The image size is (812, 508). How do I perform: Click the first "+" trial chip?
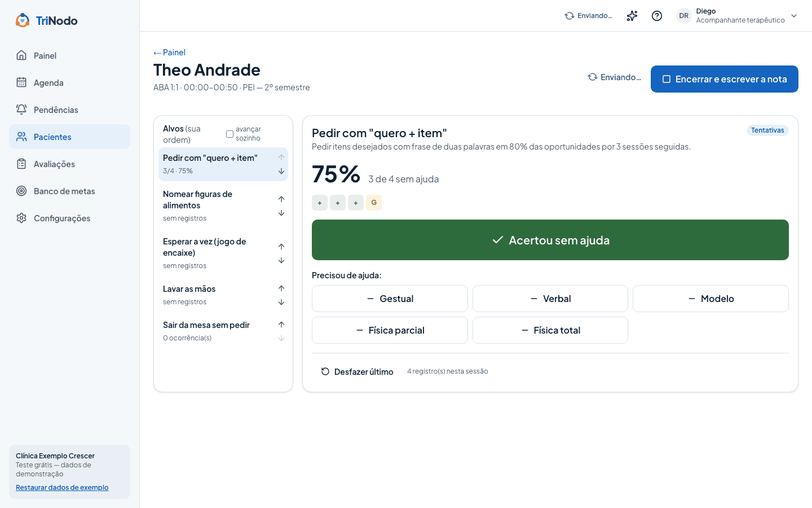320,203
